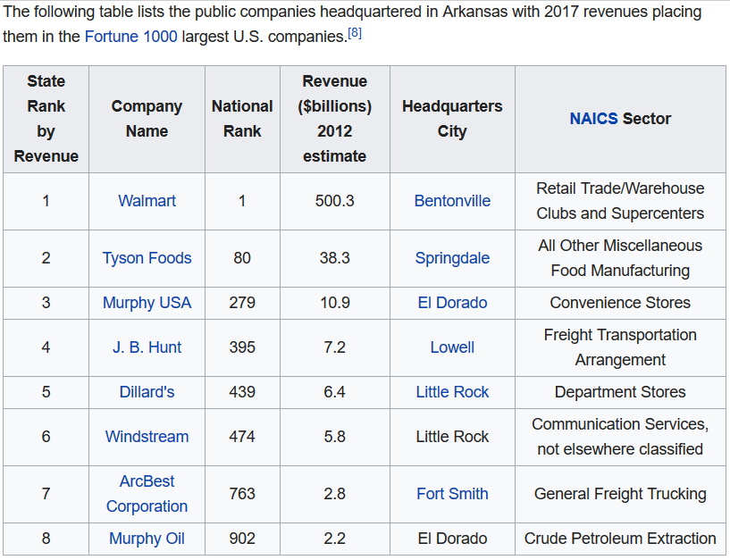Open the Little Rock link in Dillard's row
The width and height of the screenshot is (730, 560).
452,392
